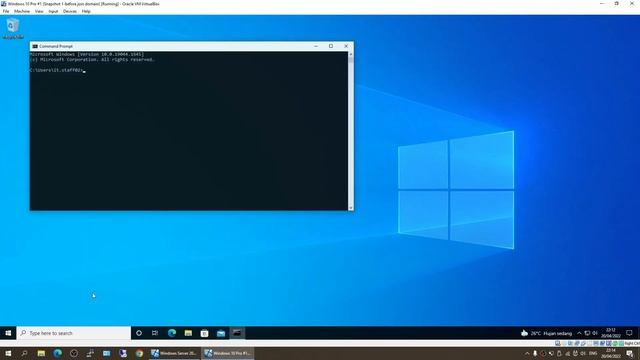Open the Help menu
Screen dimensions: 640x360
point(86,11)
